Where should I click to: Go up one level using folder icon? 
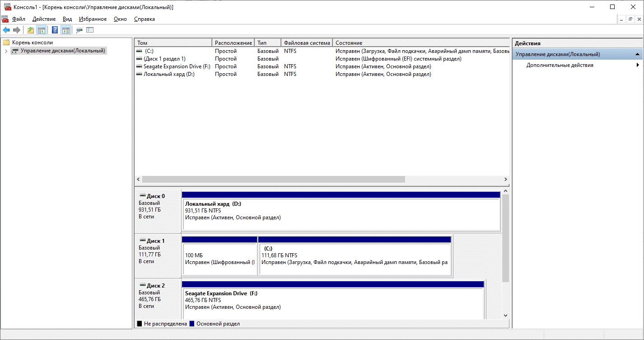(31, 30)
